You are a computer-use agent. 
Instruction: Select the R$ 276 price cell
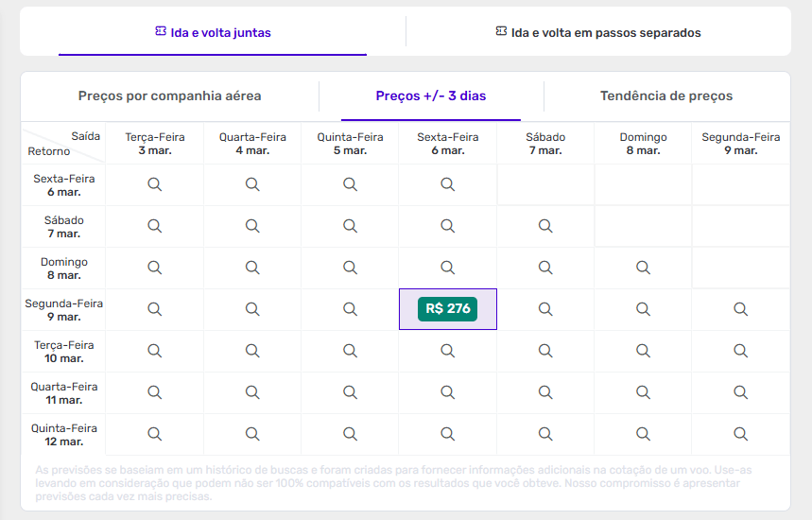pyautogui.click(x=448, y=309)
